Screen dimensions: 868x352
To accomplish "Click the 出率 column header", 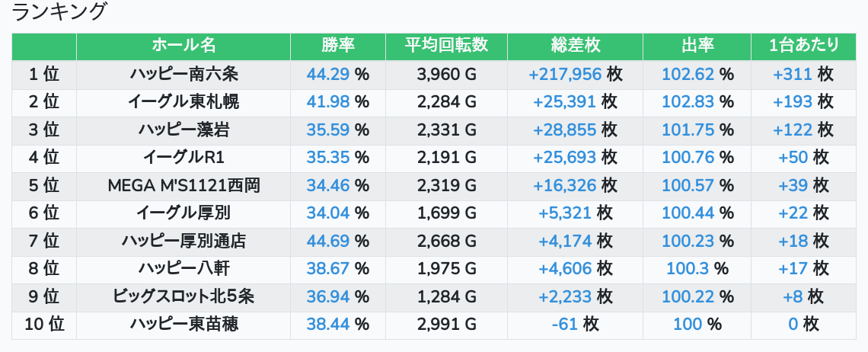I will pos(697,46).
